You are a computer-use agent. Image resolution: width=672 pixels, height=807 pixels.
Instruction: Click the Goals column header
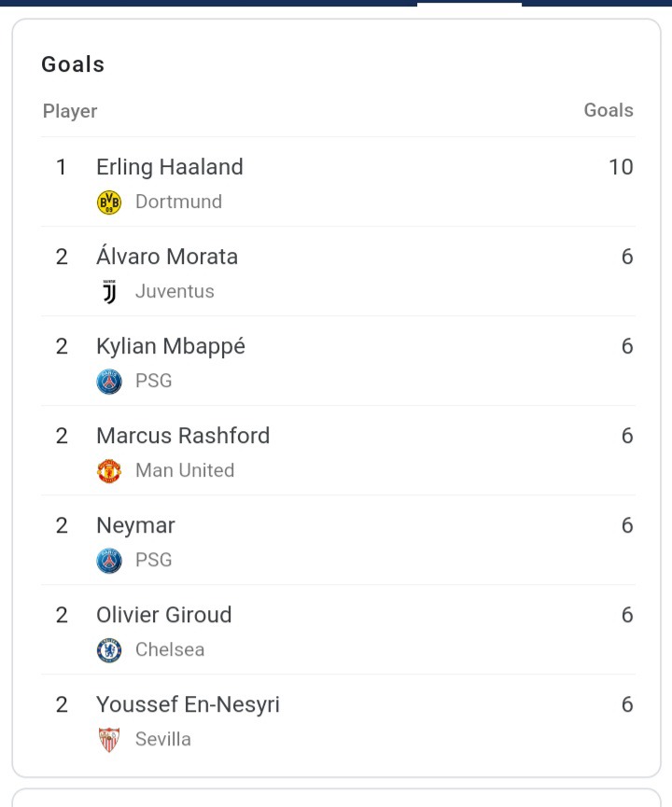click(x=609, y=110)
